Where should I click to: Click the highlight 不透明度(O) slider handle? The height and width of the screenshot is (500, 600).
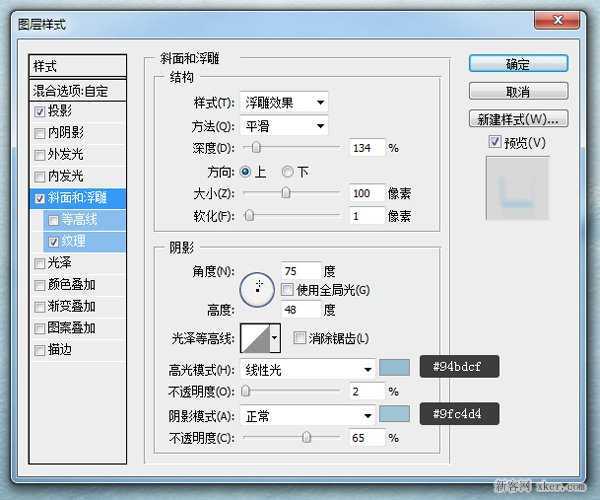click(246, 391)
